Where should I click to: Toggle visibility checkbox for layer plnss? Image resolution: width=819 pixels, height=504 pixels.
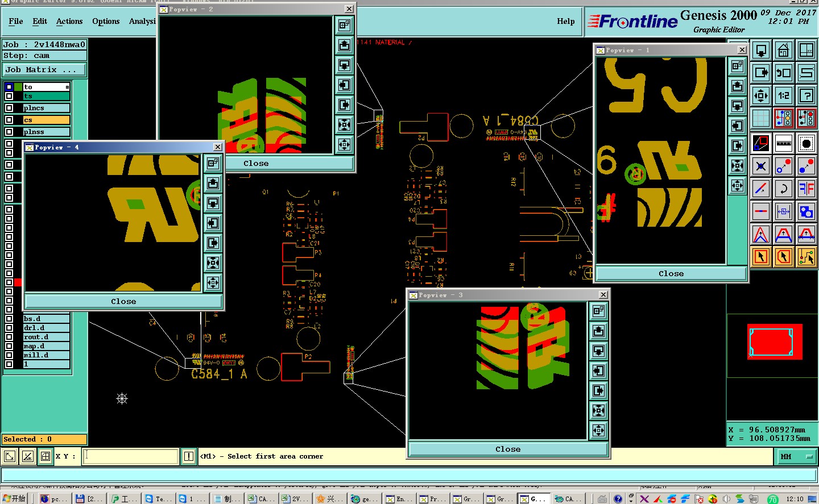[x=9, y=132]
